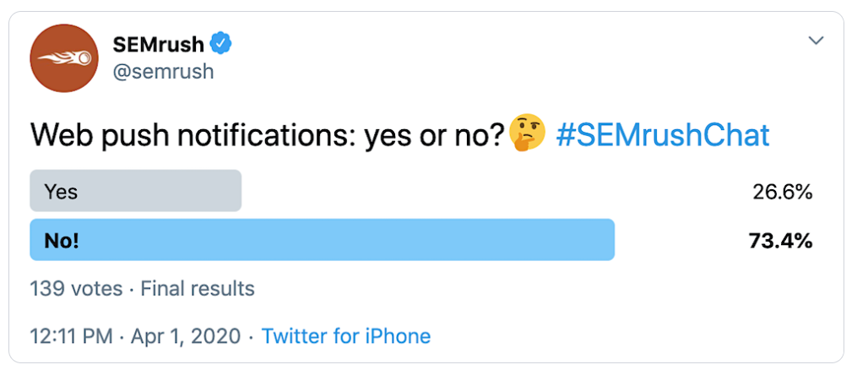Viewport: 868px width, 381px height.
Task: Click the "Yes" option label text
Action: [x=61, y=192]
